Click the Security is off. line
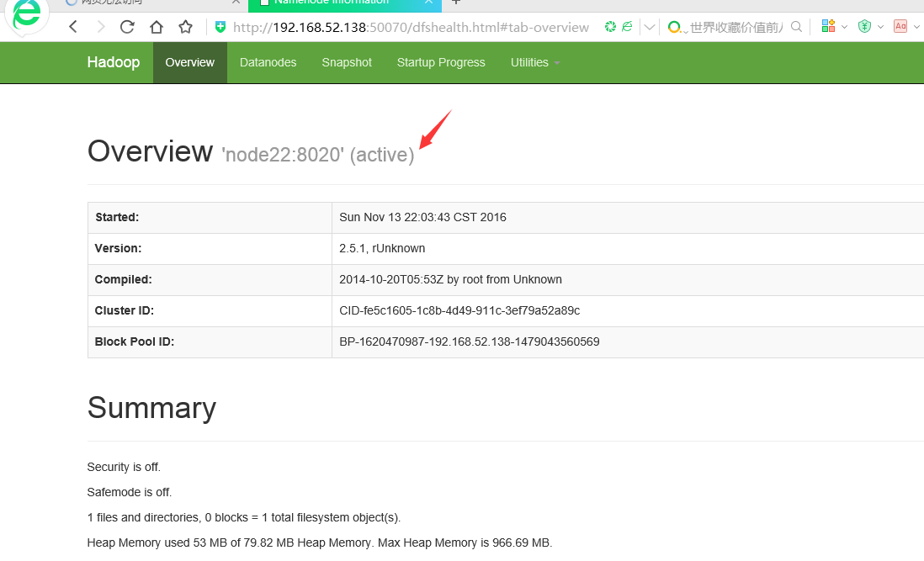 [124, 467]
